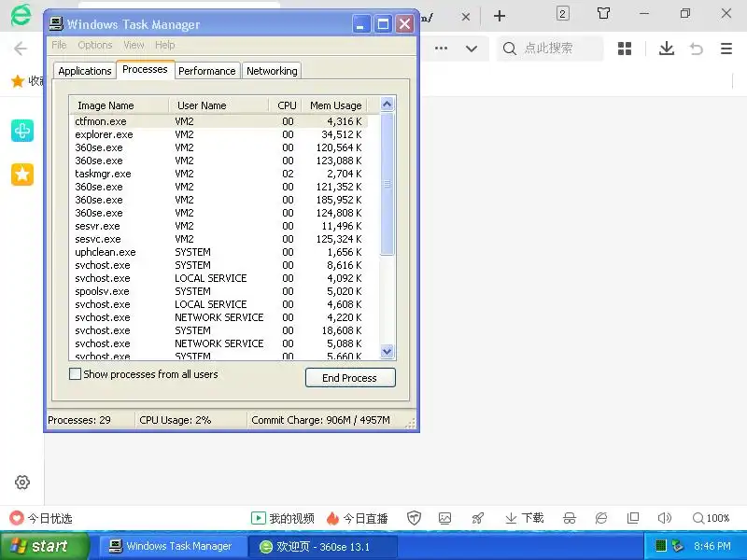Select the sesvr.exe process row
Screen dimensions: 747x560
pos(219,226)
